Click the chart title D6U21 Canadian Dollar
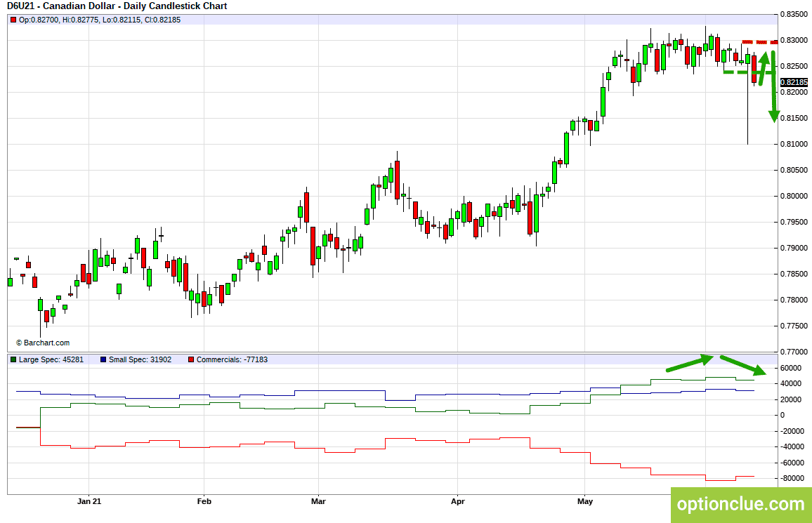Screen dimensions: 812x523 117,6
